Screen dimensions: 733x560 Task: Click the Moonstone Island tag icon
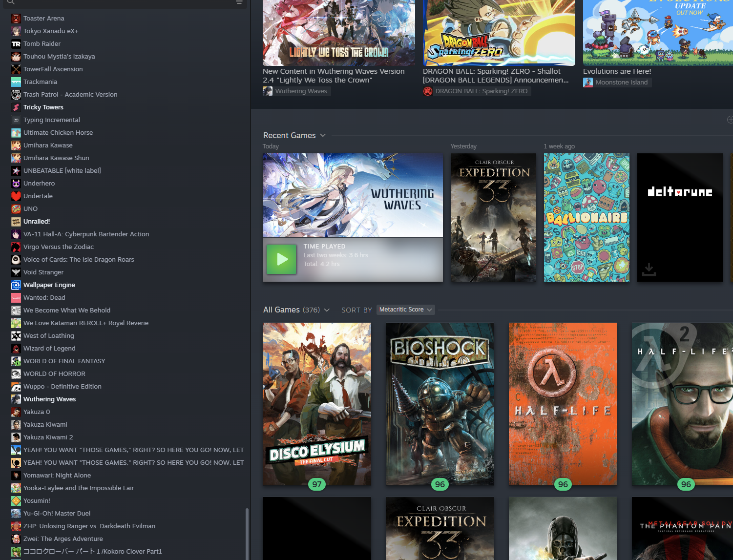pos(588,83)
